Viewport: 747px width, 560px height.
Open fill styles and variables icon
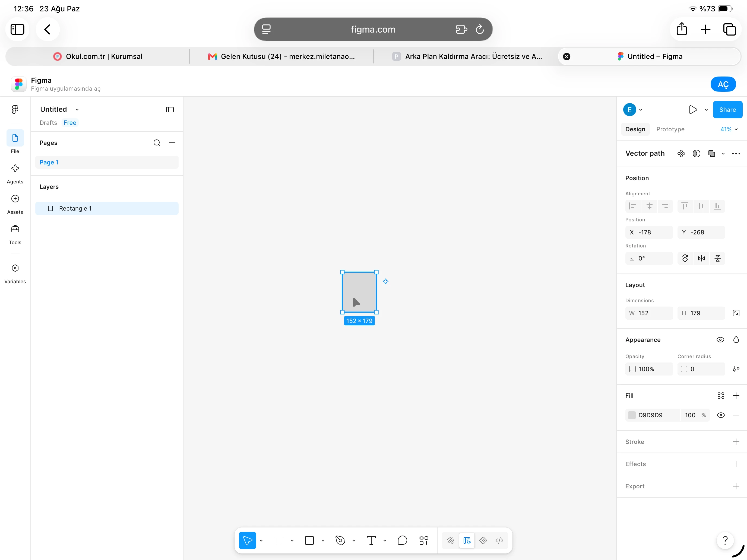(x=721, y=396)
